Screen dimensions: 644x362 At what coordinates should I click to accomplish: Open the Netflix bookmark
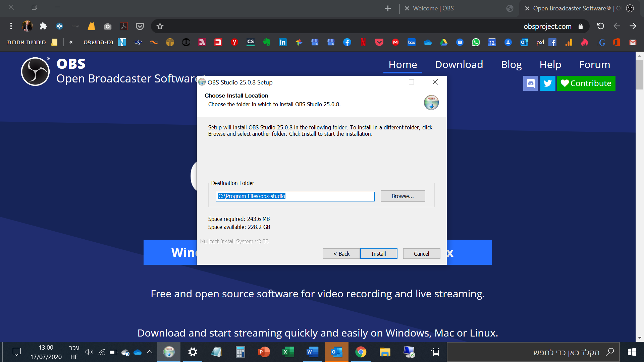tap(363, 42)
